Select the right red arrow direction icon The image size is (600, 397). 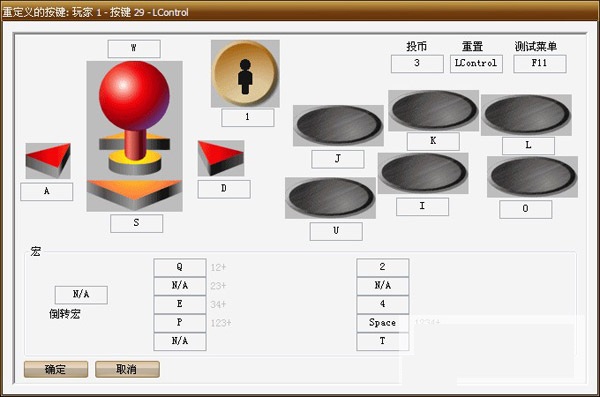point(221,158)
